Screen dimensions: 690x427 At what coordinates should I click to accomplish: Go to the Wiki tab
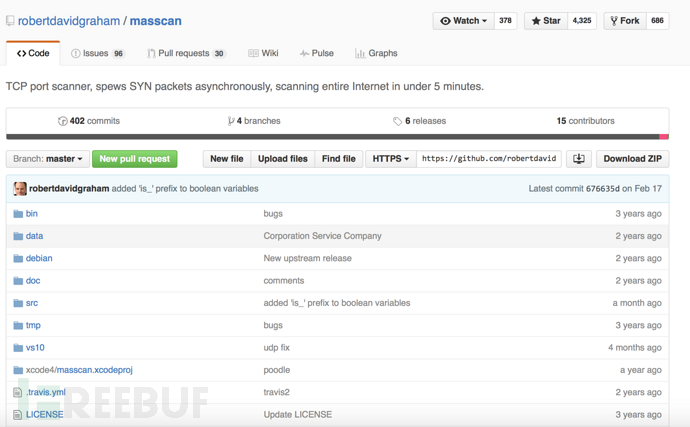tap(263, 53)
